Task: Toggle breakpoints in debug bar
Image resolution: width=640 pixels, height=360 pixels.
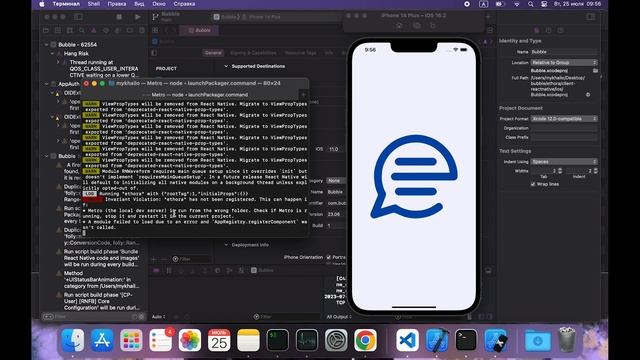Action: click(156, 271)
